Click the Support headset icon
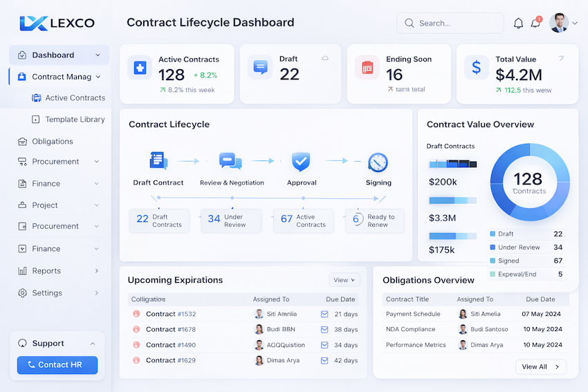 tap(23, 344)
